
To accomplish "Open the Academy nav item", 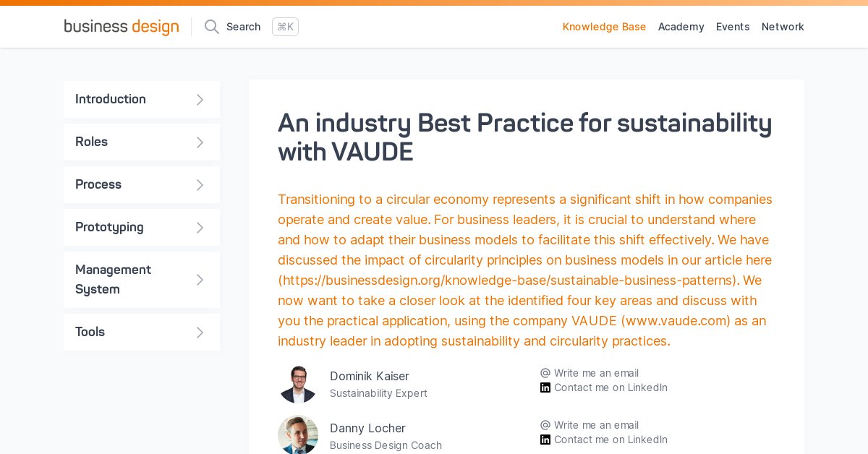I will pos(681,27).
